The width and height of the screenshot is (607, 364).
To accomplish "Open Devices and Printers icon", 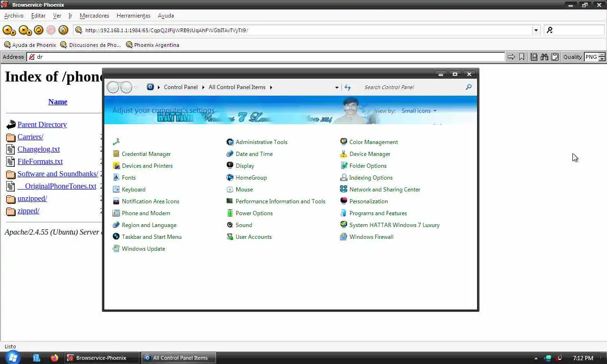I will [x=116, y=166].
